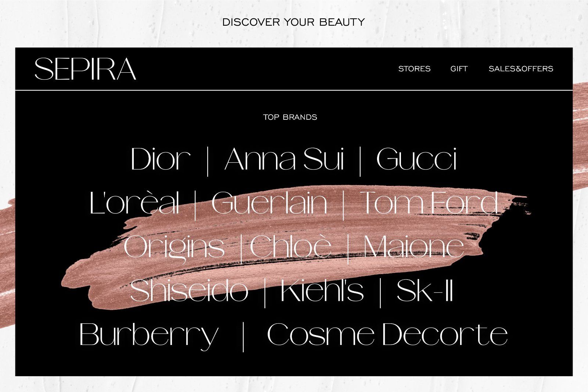Select the Kiehl's brand
Screen dimensions: 588x392
(322, 290)
